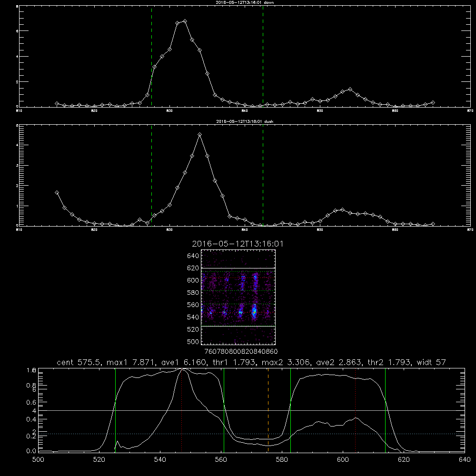Click bottom plot x-axis label 580
The image size is (476, 476).
click(x=282, y=460)
